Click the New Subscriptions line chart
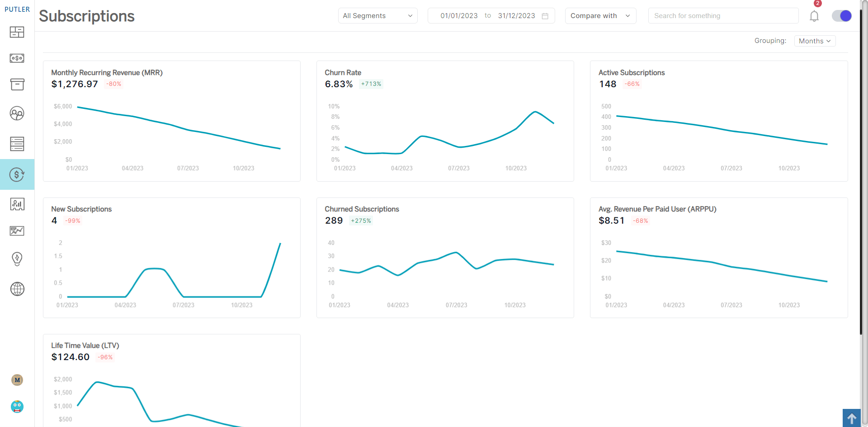 174,270
